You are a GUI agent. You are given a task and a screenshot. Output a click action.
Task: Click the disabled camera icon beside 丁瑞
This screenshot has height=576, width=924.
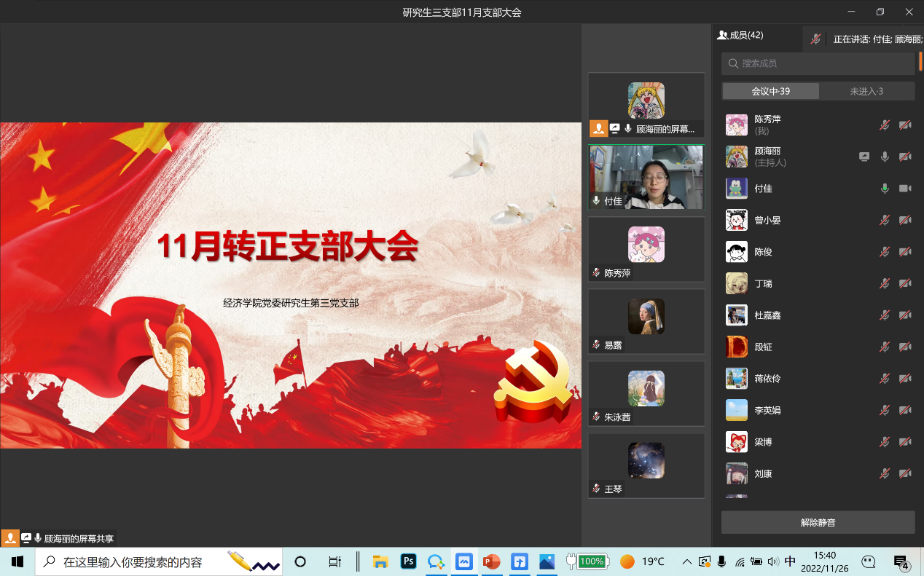905,283
